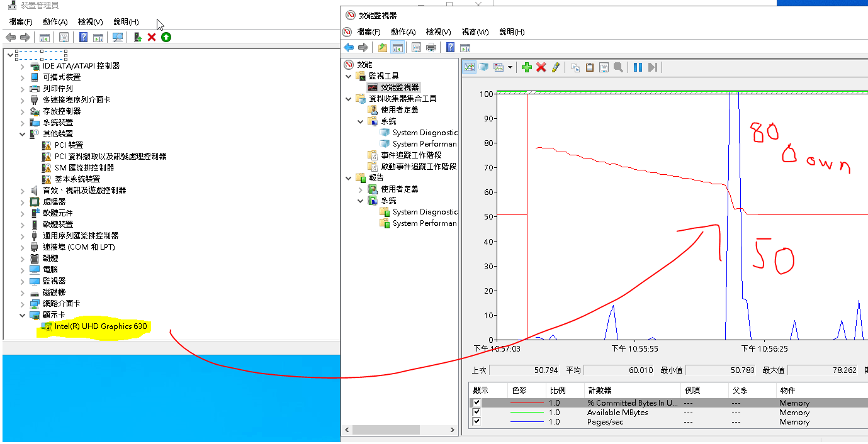Click horizontal scrollbar of Performance Monitor tree
This screenshot has width=868, height=444.
point(399,431)
